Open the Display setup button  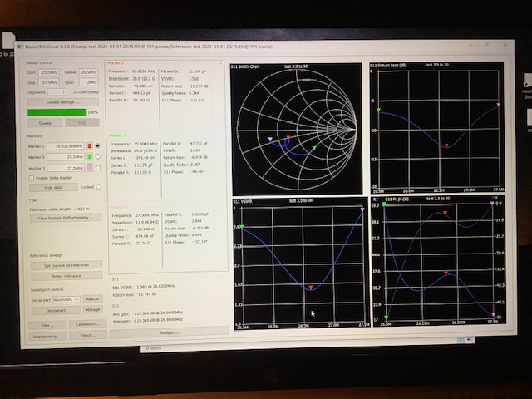47,337
